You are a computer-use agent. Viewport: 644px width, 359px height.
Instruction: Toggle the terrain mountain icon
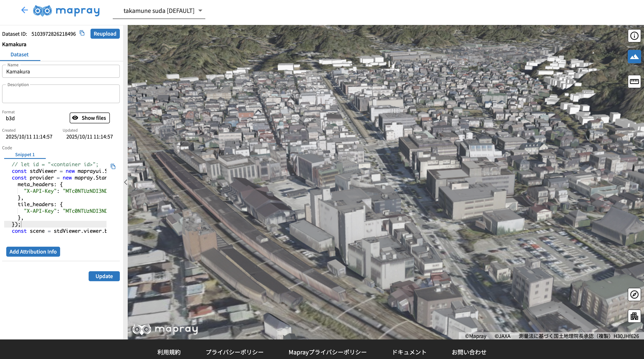634,57
